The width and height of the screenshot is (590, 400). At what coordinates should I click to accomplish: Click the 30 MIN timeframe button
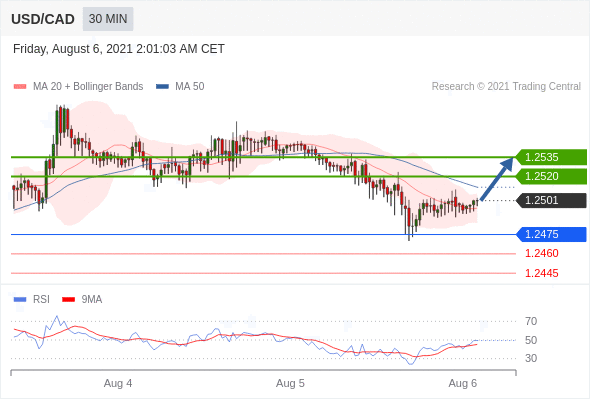click(108, 19)
